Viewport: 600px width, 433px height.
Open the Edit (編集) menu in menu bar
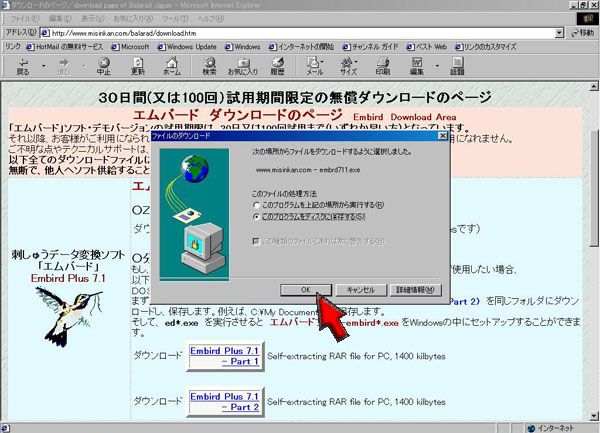(x=60, y=18)
